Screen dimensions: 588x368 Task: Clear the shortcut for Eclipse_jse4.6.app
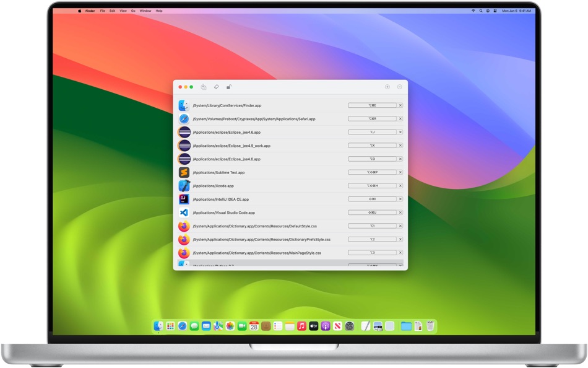(400, 159)
